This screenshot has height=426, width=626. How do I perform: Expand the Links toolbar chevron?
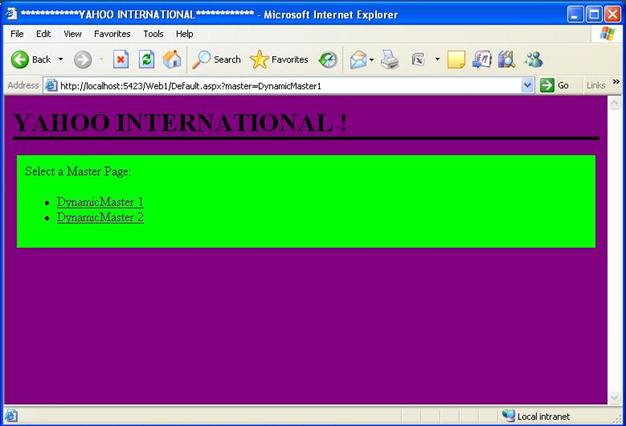coord(616,82)
